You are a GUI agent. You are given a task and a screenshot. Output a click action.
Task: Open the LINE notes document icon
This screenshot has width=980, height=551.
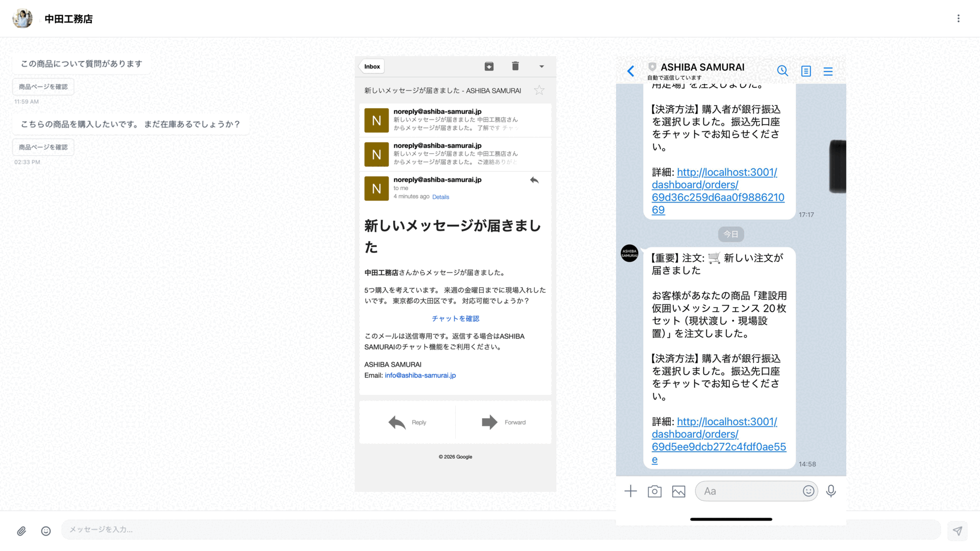pyautogui.click(x=806, y=71)
